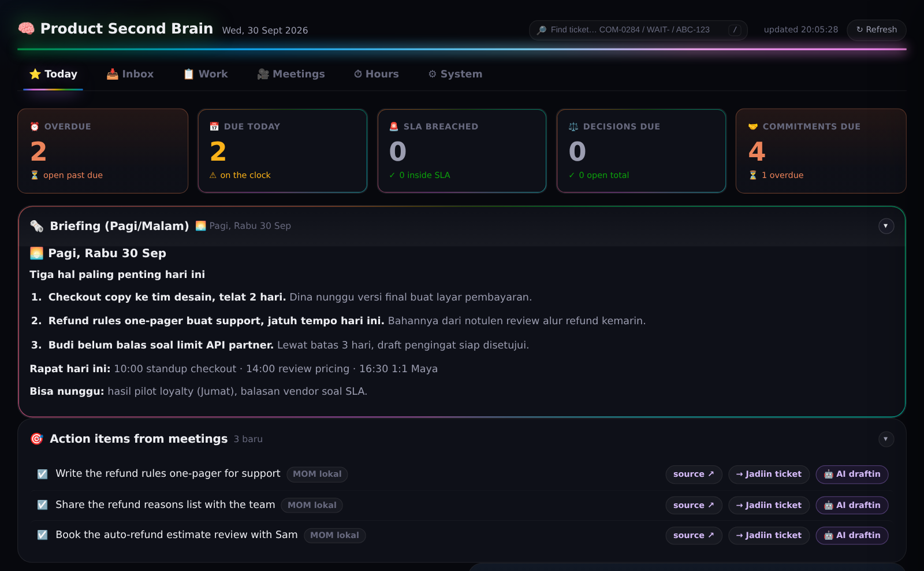This screenshot has width=924, height=571.
Task: Open the Work tab
Action: [x=206, y=74]
